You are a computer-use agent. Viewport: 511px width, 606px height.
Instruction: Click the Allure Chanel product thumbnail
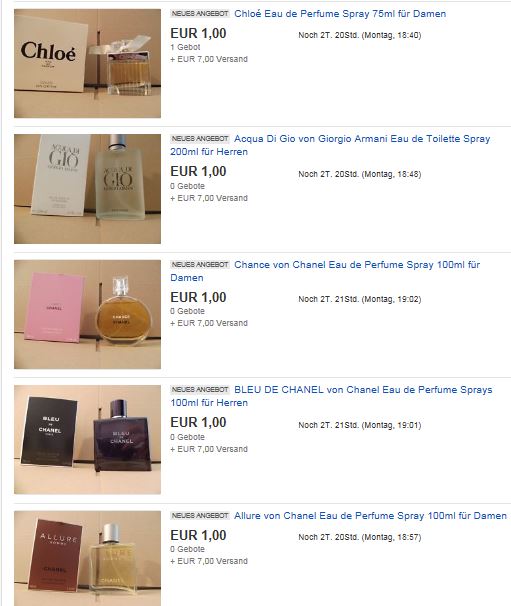point(87,558)
